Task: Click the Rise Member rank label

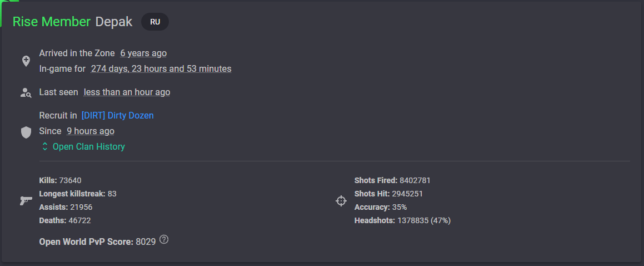Action: click(52, 22)
